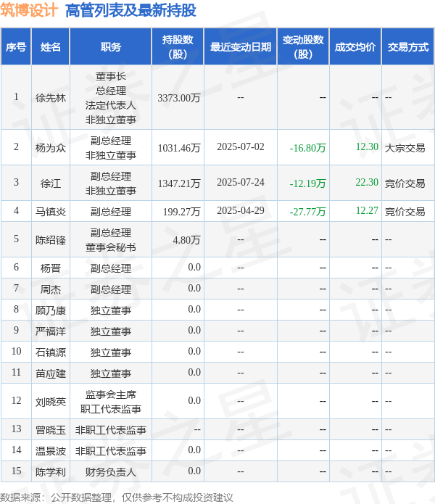Select the name 石镇源
Viewport: 435px width, 504px height.
[x=51, y=352]
